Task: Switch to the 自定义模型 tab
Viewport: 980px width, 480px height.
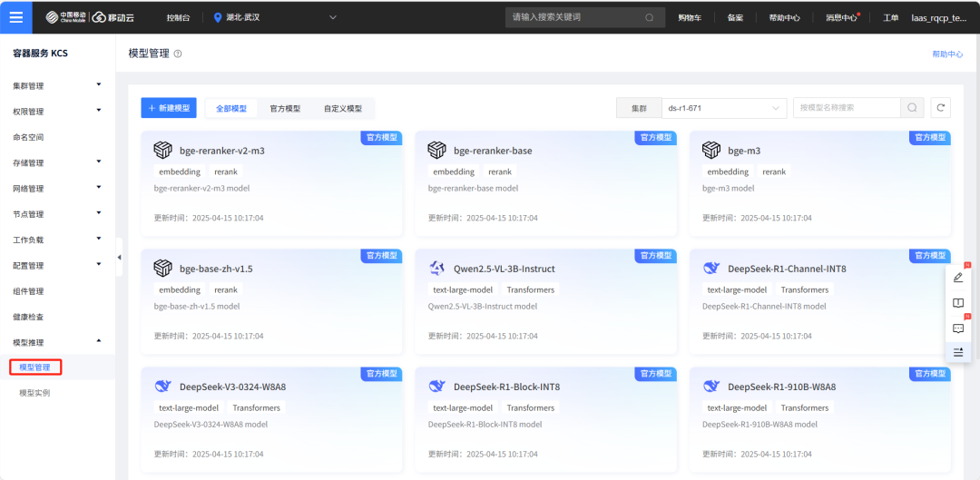Action: point(342,108)
